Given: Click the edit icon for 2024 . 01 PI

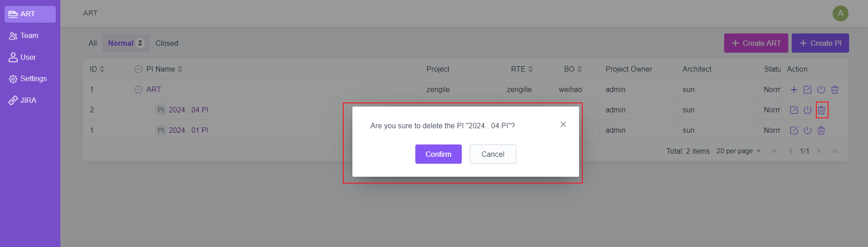Looking at the screenshot, I should pyautogui.click(x=794, y=131).
